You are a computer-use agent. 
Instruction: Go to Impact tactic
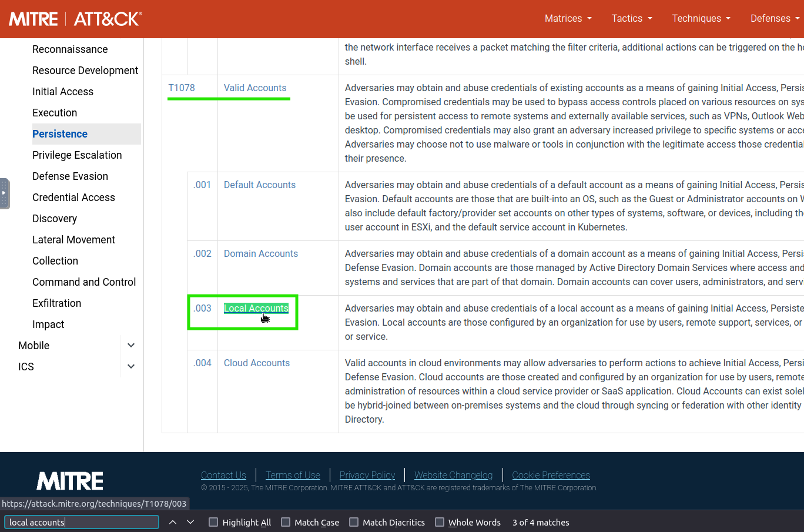click(x=48, y=324)
